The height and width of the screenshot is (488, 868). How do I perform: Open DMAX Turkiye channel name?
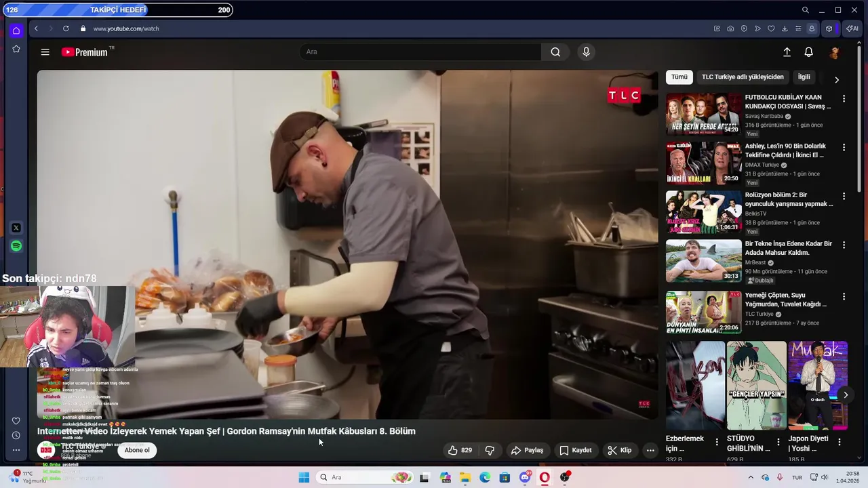[762, 165]
